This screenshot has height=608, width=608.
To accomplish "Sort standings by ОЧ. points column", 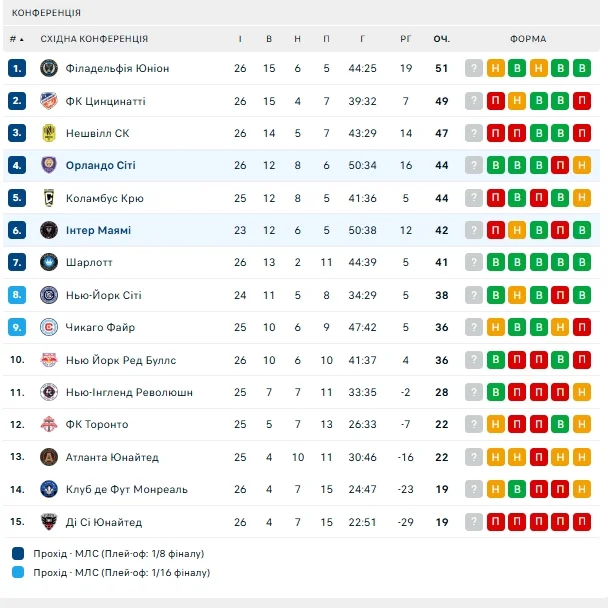I will [441, 39].
